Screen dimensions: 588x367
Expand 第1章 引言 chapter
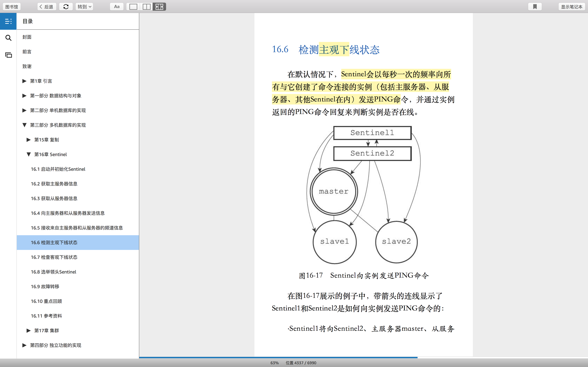pos(24,81)
